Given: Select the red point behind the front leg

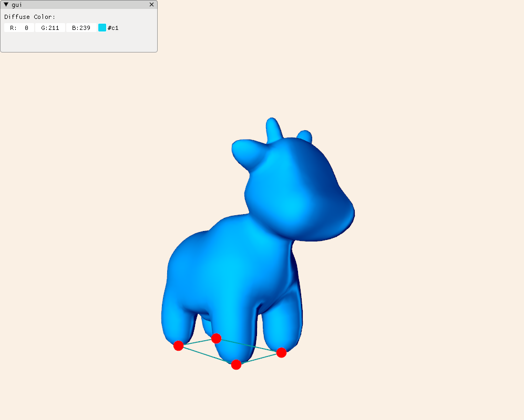Looking at the screenshot, I should tap(217, 338).
